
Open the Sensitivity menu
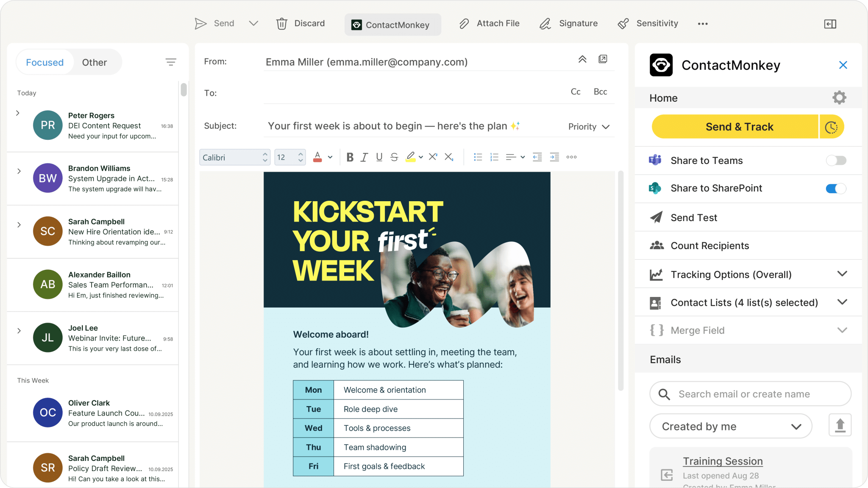(x=648, y=24)
